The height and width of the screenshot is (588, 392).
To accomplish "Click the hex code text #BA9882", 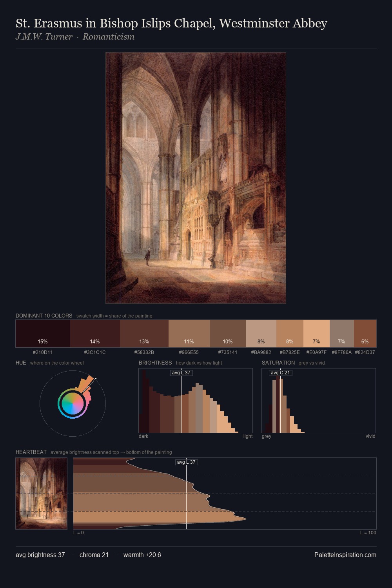I will pos(261,352).
